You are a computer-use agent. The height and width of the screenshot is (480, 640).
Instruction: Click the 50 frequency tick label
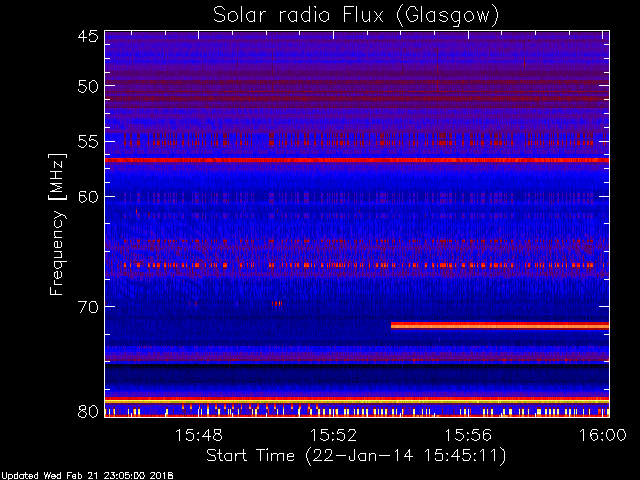pos(88,86)
